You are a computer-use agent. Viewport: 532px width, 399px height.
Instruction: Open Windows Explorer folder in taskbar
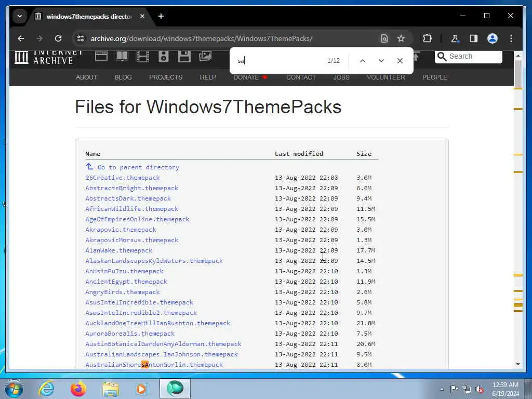(x=111, y=389)
